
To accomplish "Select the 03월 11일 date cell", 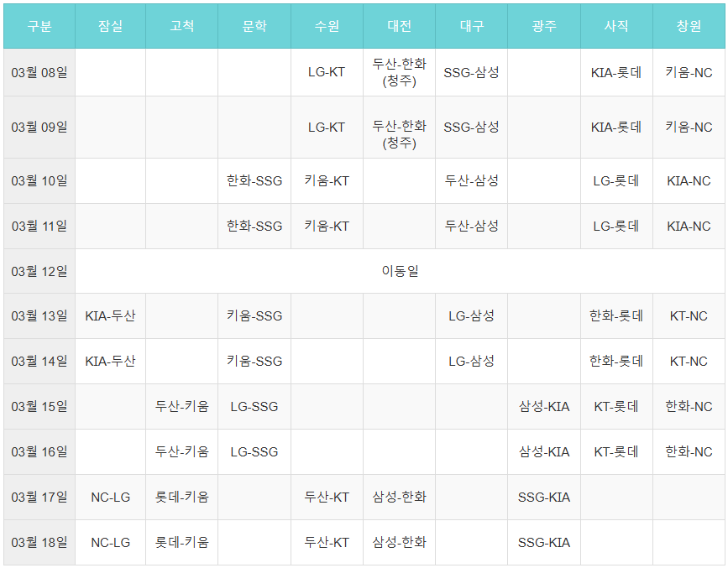I will (x=39, y=226).
